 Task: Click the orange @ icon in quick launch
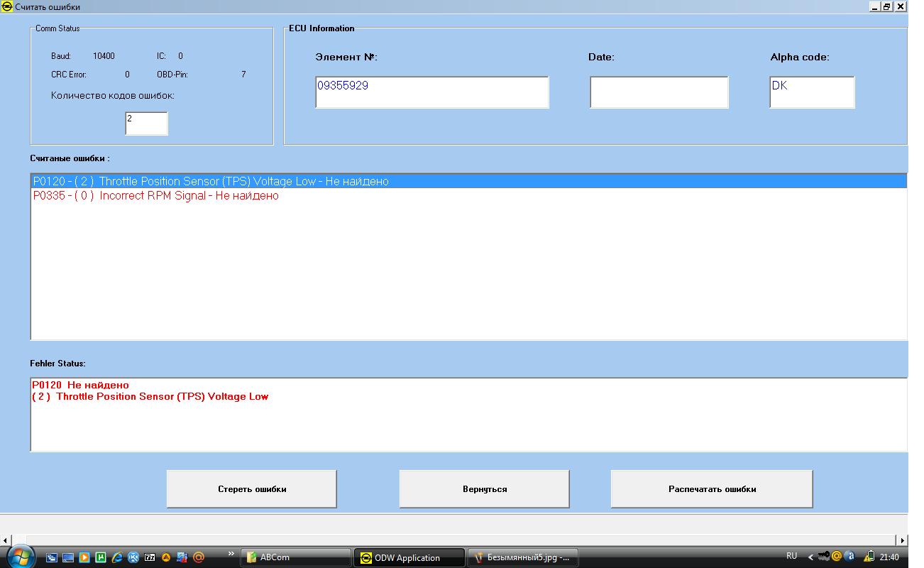coord(199,557)
